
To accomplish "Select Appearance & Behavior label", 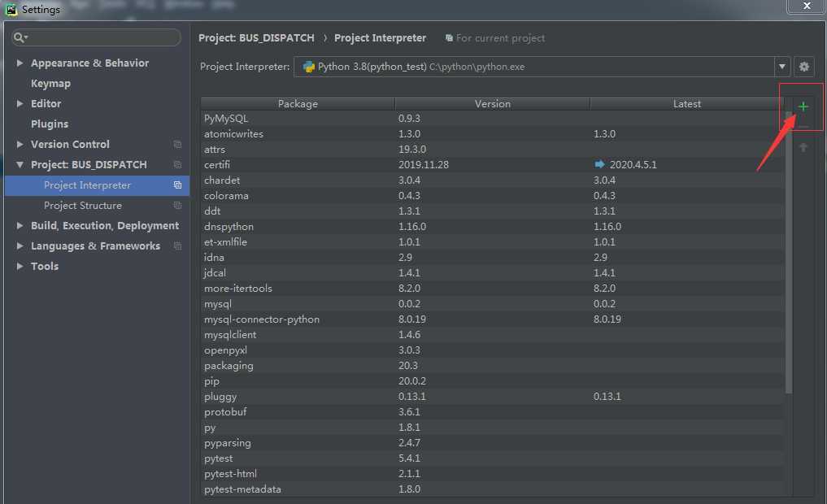I will click(89, 63).
